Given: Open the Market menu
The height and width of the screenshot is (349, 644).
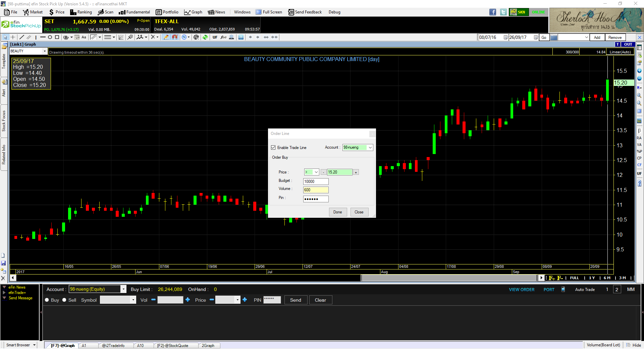Looking at the screenshot, I should pyautogui.click(x=33, y=12).
